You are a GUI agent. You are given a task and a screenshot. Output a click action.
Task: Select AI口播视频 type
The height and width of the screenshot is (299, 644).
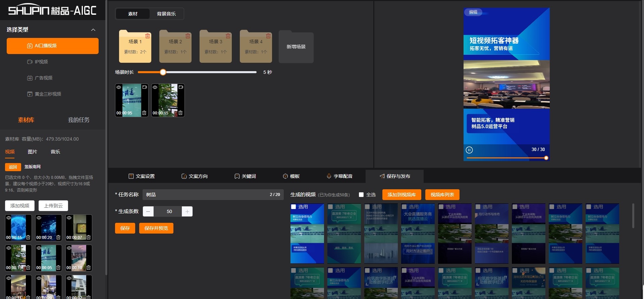[x=53, y=46]
